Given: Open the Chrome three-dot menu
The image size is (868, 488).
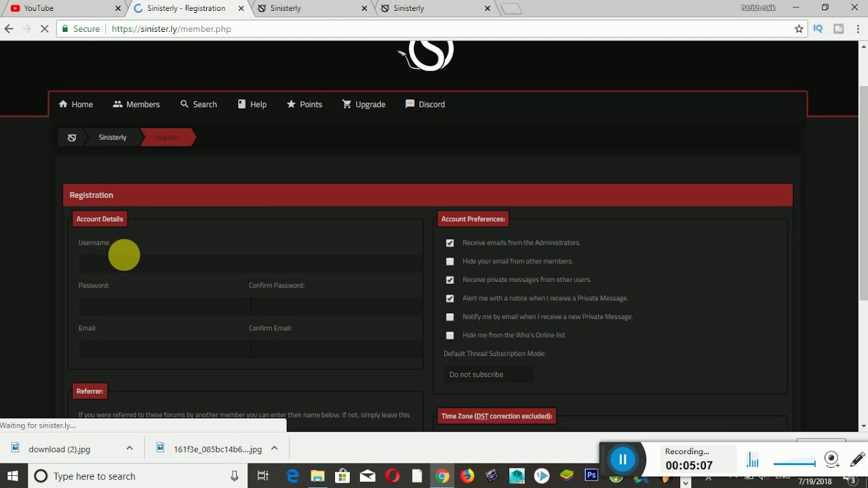Looking at the screenshot, I should pyautogui.click(x=858, y=29).
